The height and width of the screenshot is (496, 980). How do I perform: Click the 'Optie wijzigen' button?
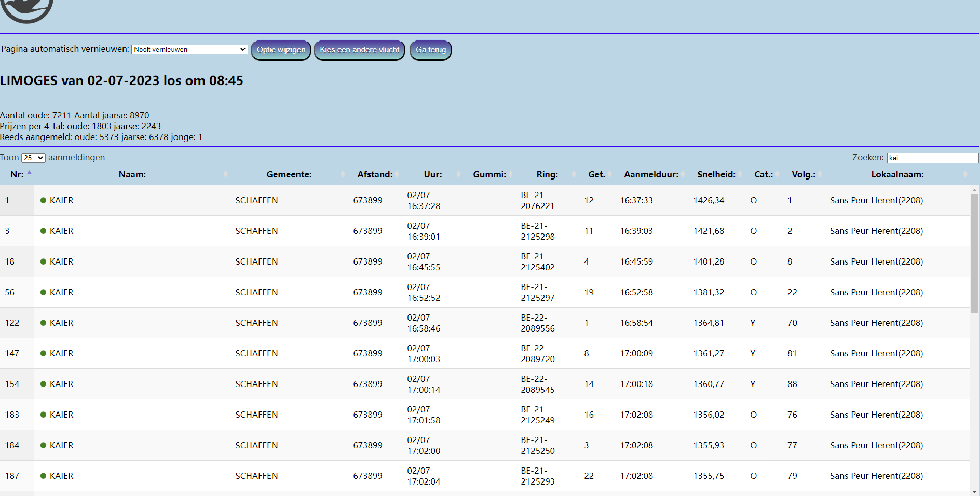point(281,50)
